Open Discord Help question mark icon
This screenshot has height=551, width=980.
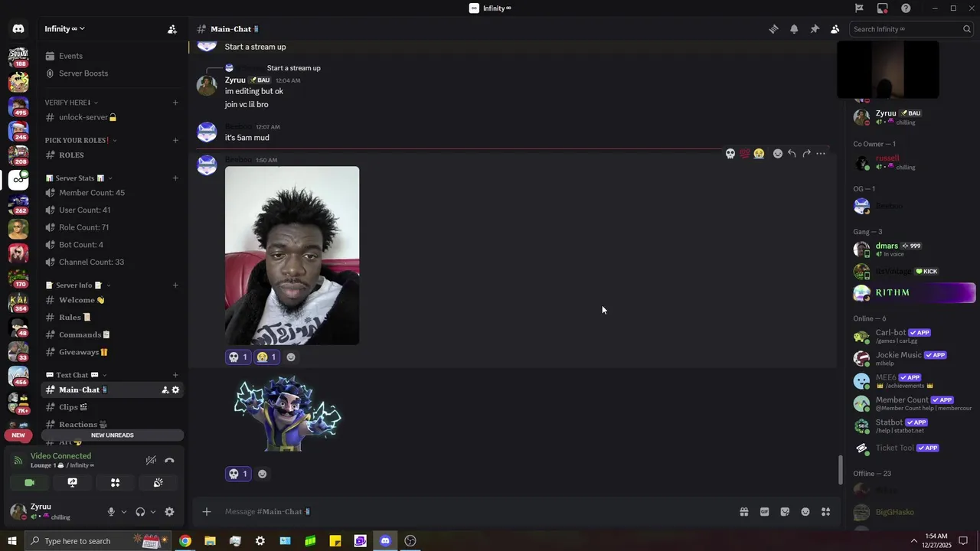906,8
